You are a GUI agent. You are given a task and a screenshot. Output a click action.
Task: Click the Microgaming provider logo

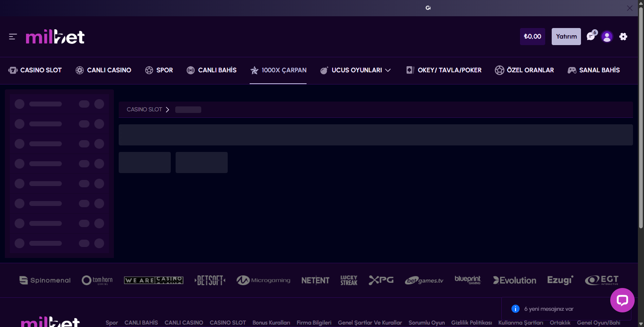[263, 280]
